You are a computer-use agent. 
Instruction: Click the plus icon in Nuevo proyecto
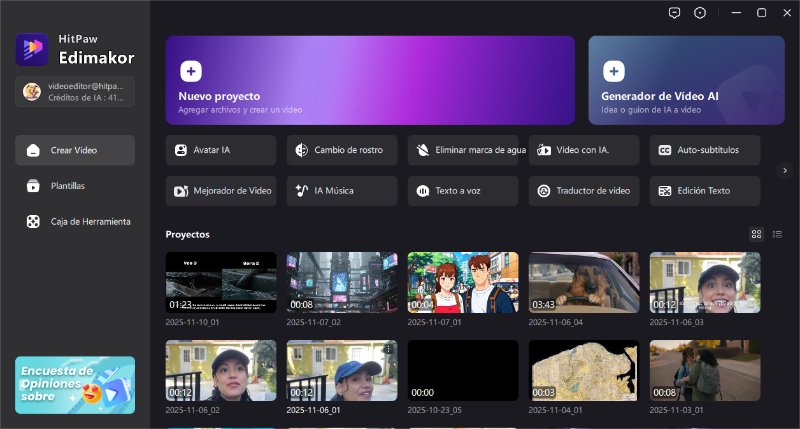click(191, 71)
